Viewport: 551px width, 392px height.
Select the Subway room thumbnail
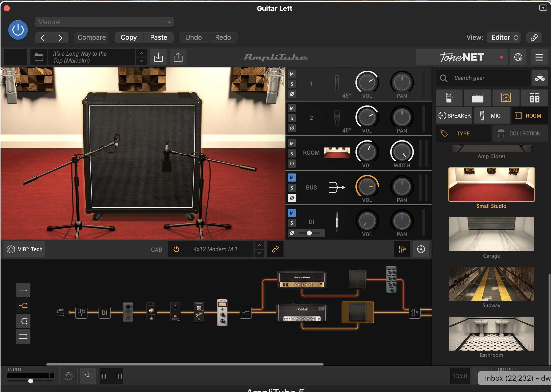coord(491,284)
